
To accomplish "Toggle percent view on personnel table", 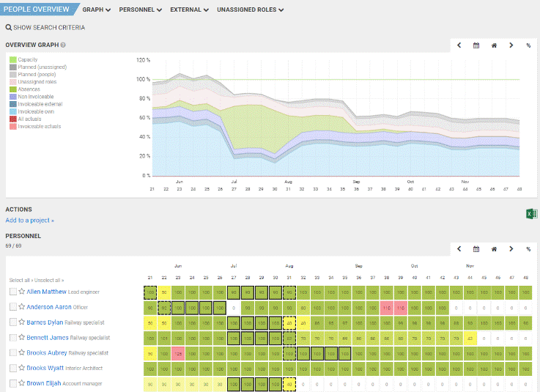I will tap(528, 248).
